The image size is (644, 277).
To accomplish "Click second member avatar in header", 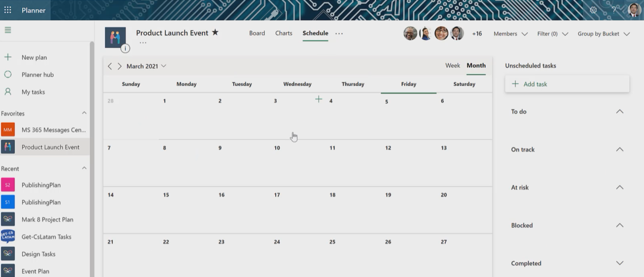I will point(425,33).
